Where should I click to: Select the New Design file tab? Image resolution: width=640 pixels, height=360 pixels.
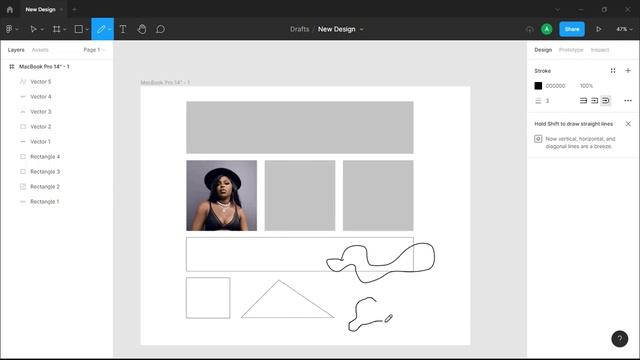[40, 9]
